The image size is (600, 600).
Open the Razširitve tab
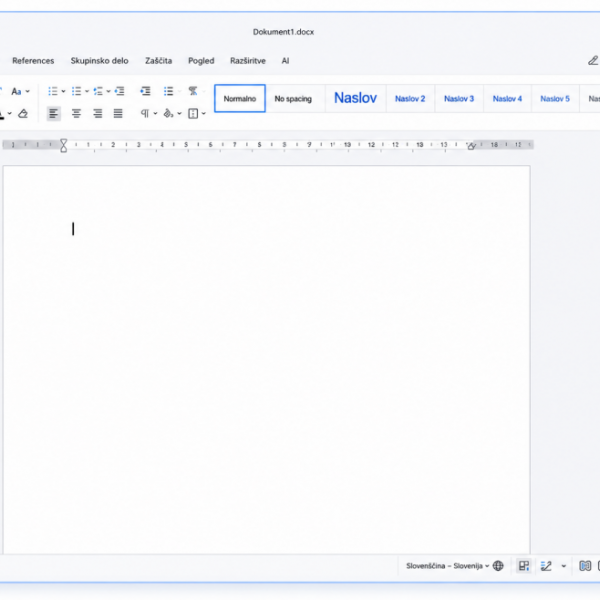click(x=248, y=61)
